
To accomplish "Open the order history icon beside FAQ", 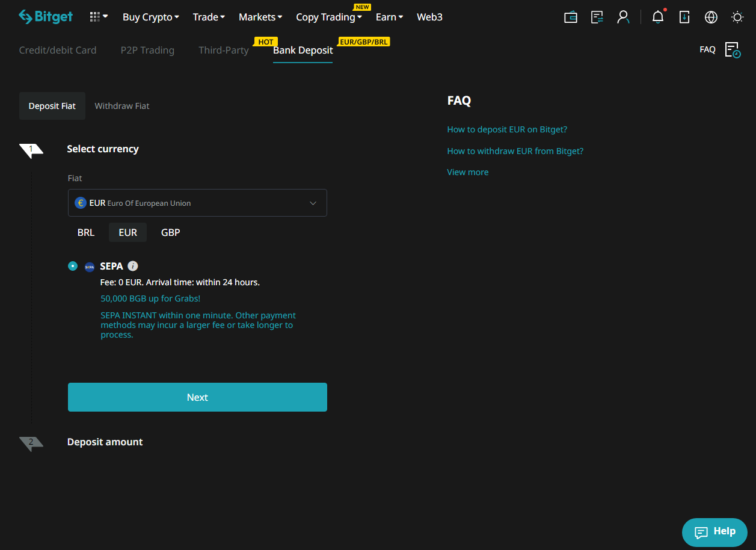I will 733,50.
